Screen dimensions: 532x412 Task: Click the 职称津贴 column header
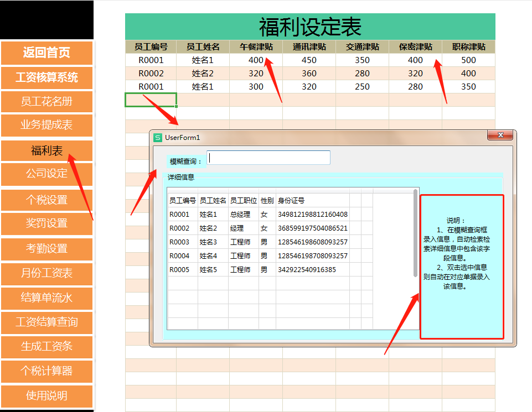click(x=468, y=47)
